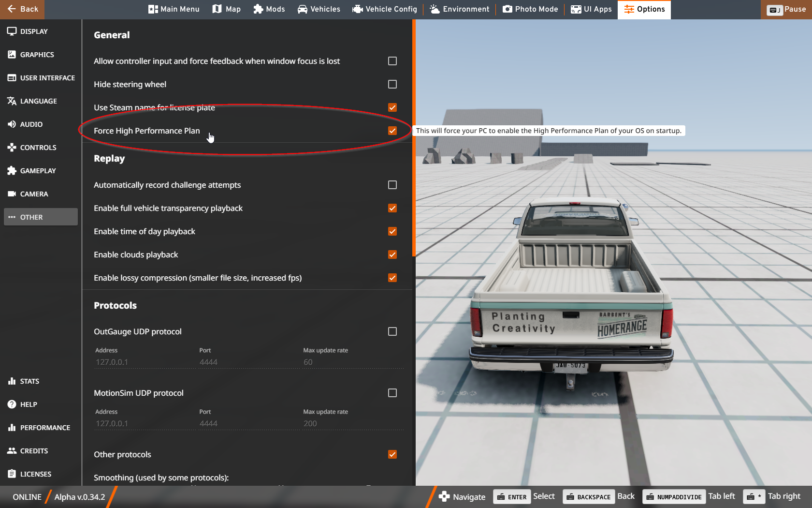Select the Other settings category
This screenshot has height=508, width=812.
click(41, 217)
